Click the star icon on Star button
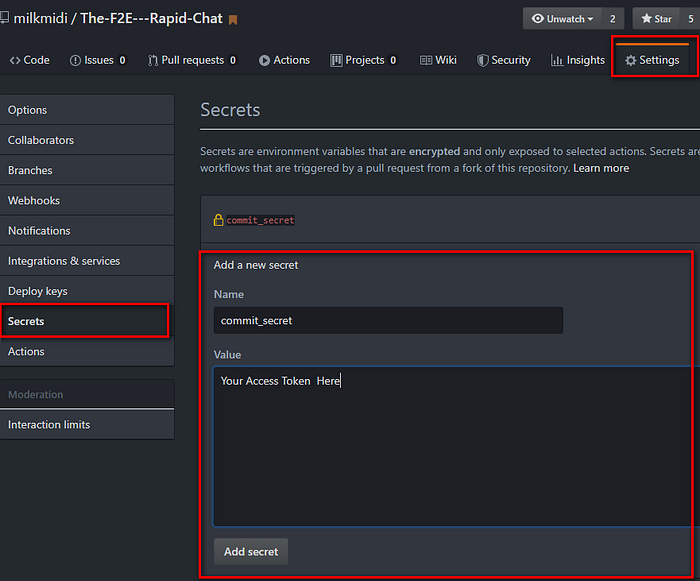700x581 pixels. 646,18
